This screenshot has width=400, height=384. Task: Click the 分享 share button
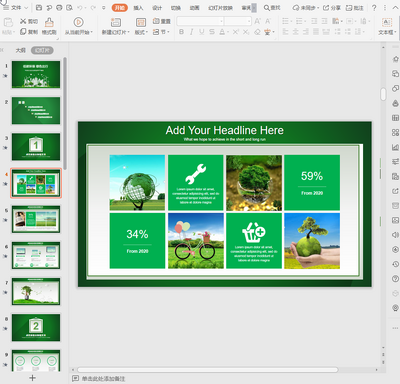click(332, 8)
